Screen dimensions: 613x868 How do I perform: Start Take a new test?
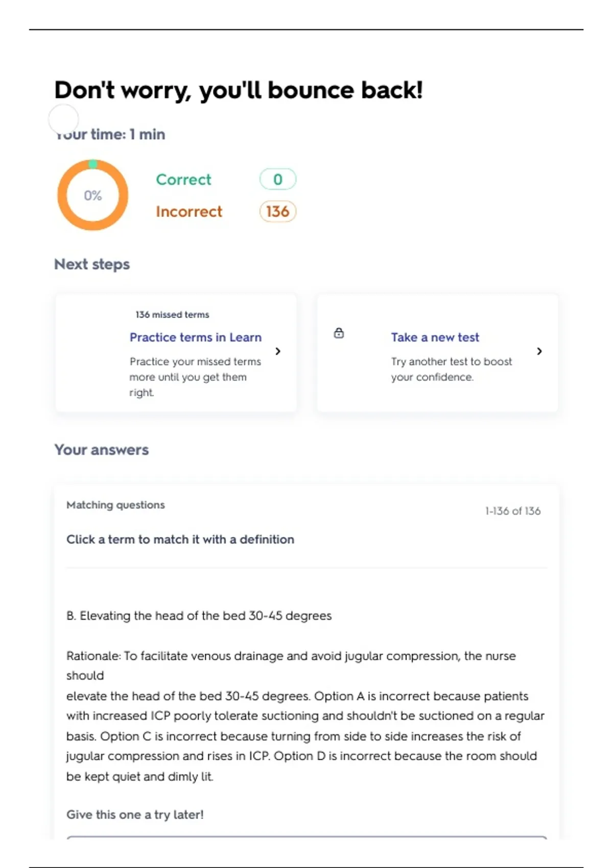tap(435, 337)
